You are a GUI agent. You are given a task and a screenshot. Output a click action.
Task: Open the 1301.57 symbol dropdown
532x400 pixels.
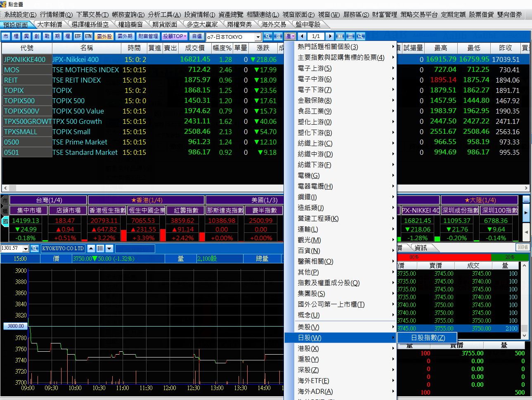tap(26, 249)
